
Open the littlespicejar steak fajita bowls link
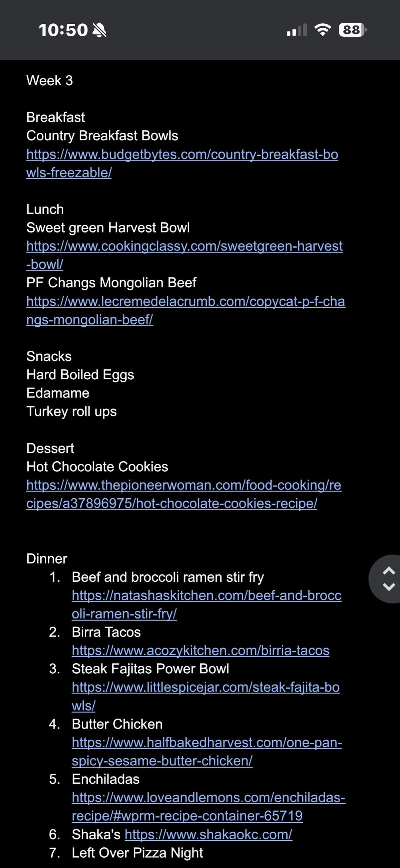[x=206, y=687]
